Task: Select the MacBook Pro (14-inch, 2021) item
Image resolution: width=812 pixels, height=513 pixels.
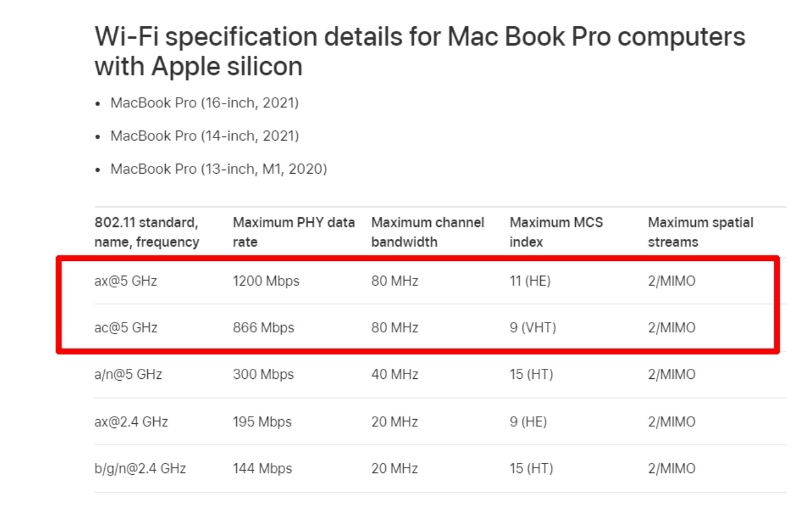Action: click(205, 136)
